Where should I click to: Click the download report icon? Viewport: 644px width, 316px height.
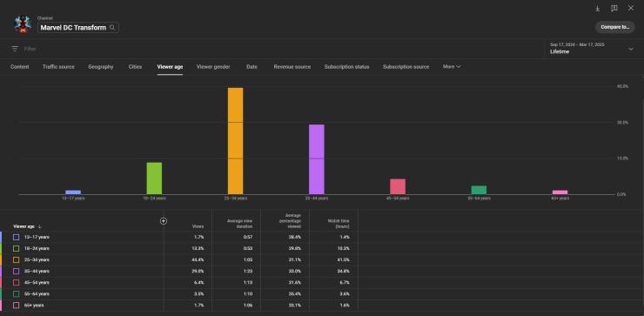coord(598,8)
